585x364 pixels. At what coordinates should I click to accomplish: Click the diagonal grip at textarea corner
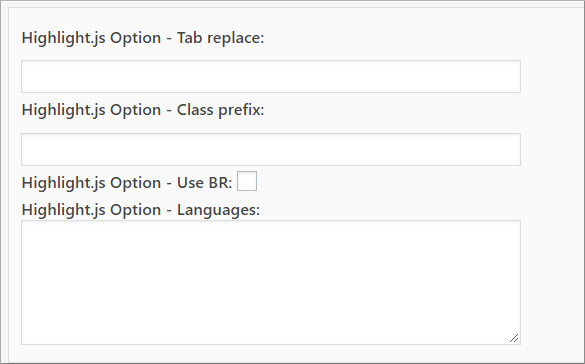(x=514, y=338)
